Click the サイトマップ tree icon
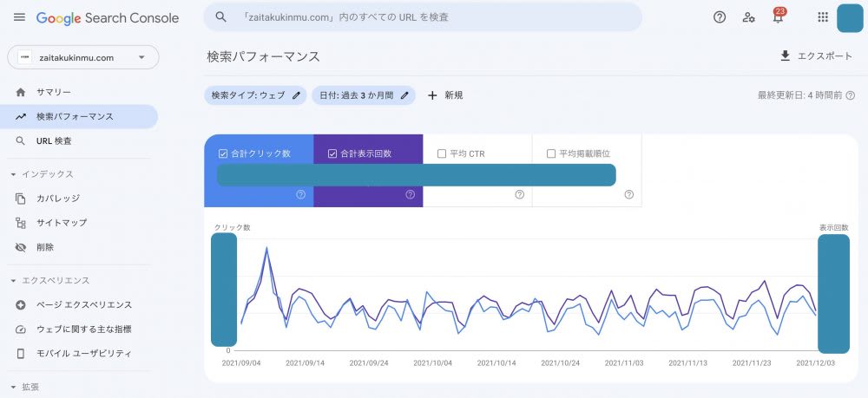868x398 pixels. pyautogui.click(x=21, y=223)
